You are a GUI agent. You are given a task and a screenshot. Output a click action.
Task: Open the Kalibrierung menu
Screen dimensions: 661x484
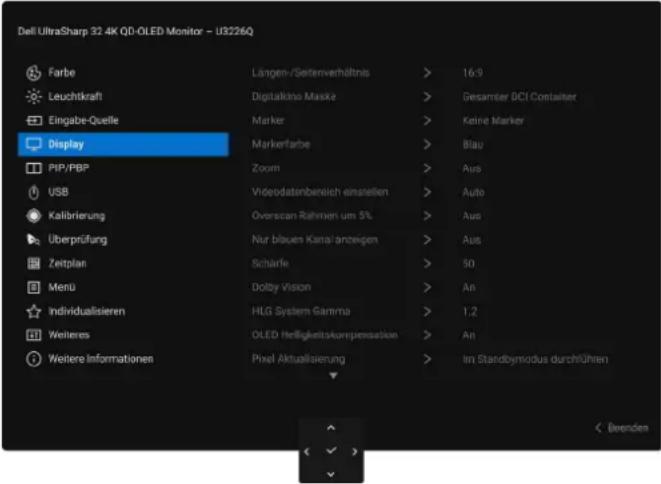(123, 216)
